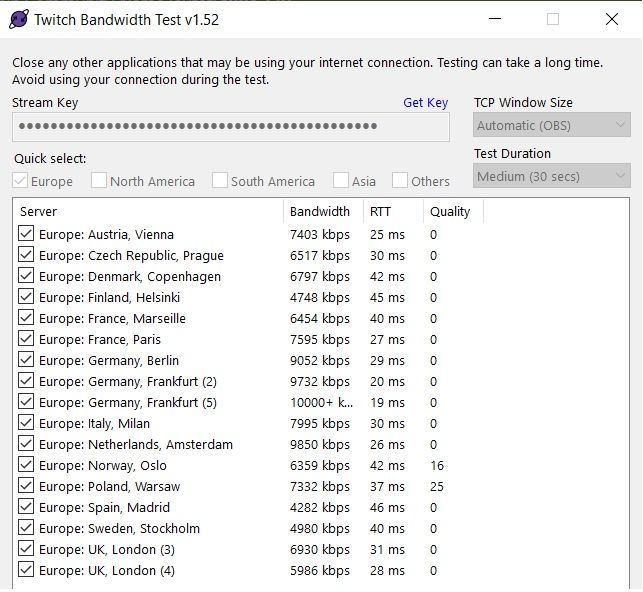Image resolution: width=643 pixels, height=592 pixels.
Task: Click the Stream Key input field
Action: tap(231, 127)
